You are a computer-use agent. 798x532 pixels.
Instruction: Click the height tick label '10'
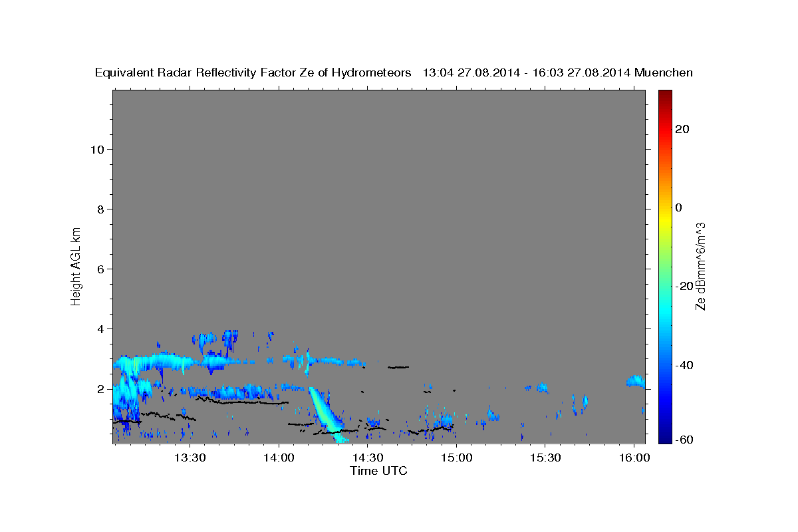[98, 150]
